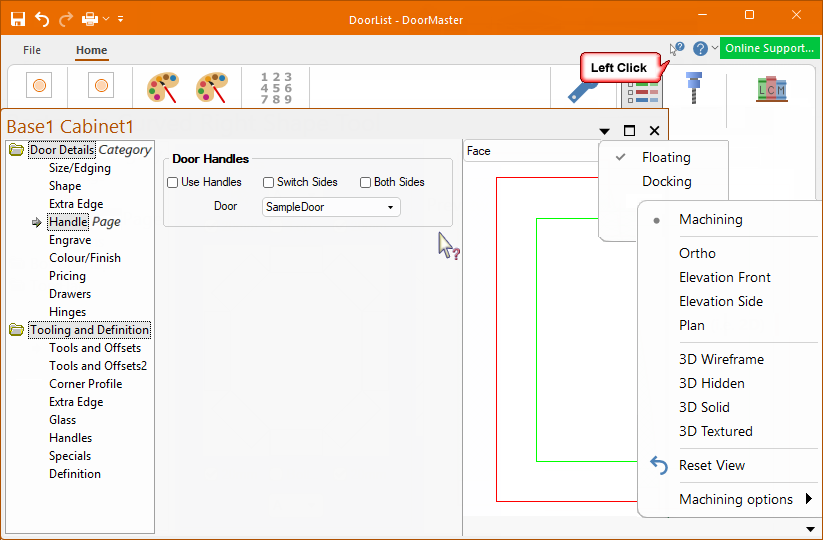The width and height of the screenshot is (823, 540).
Task: Click the left paint palette icon
Action: coord(163,87)
